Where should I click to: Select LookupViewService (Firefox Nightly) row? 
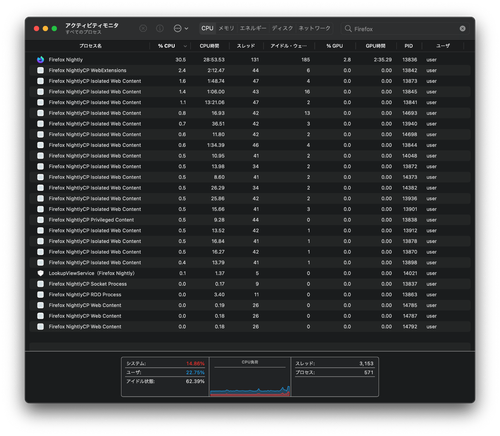pyautogui.click(x=250, y=273)
